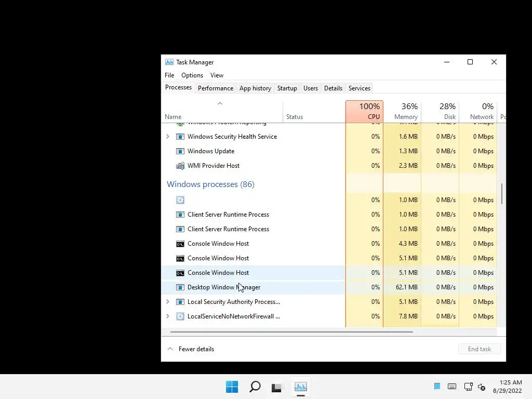Click the blue system tray icon
The image size is (532, 399).
point(437,386)
